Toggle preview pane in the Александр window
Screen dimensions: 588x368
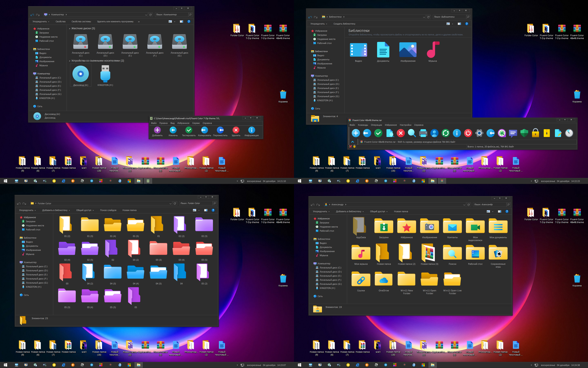coord(499,212)
